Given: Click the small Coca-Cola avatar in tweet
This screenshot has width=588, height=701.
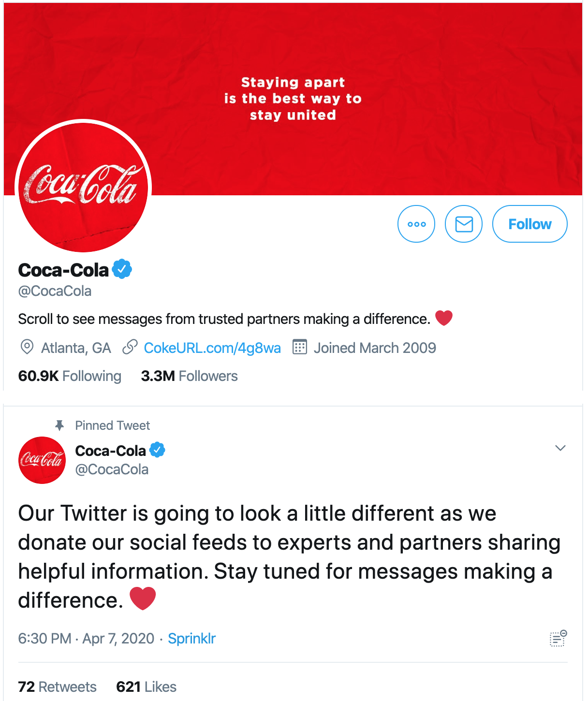Looking at the screenshot, I should (x=42, y=460).
